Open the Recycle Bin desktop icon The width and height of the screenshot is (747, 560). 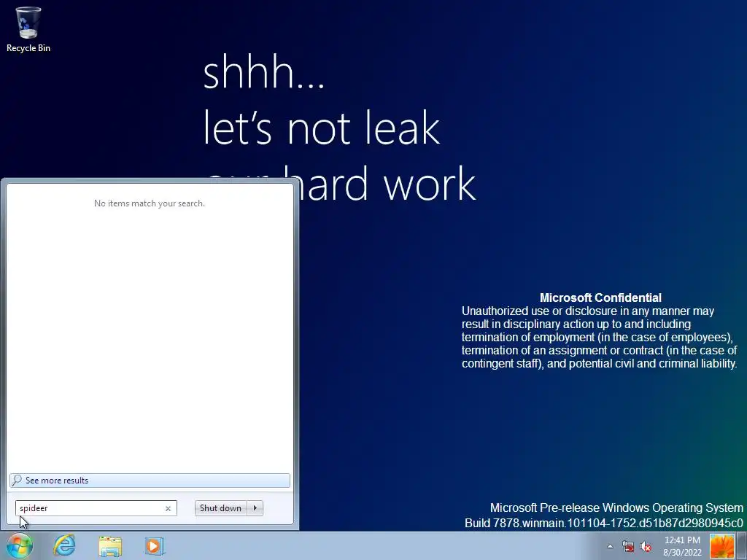[28, 29]
